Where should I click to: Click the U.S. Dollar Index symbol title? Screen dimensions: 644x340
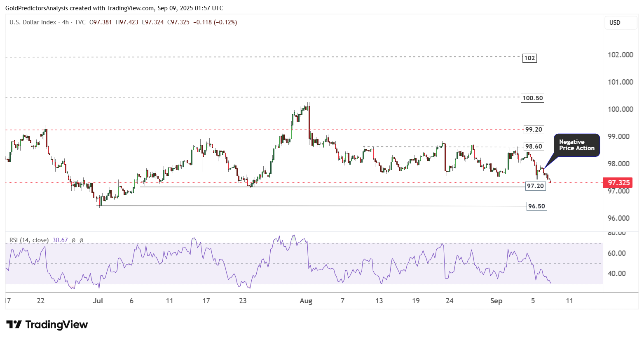33,22
